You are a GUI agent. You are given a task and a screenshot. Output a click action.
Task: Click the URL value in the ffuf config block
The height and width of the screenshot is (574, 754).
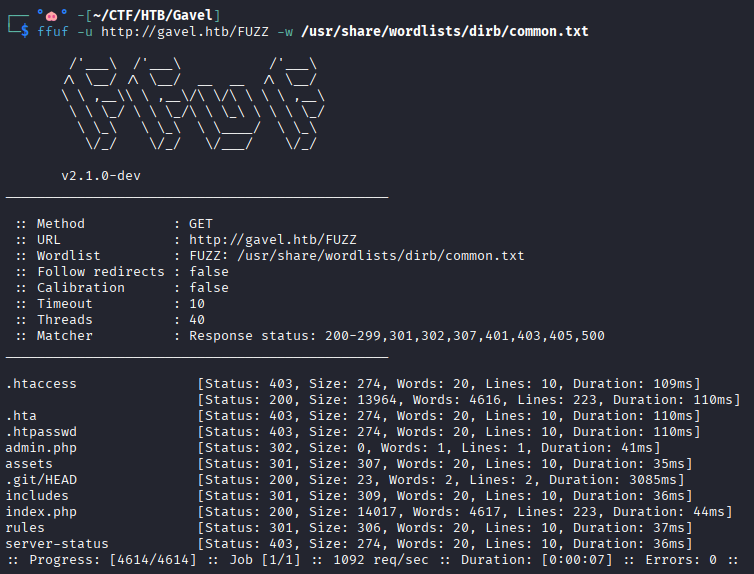(x=273, y=240)
